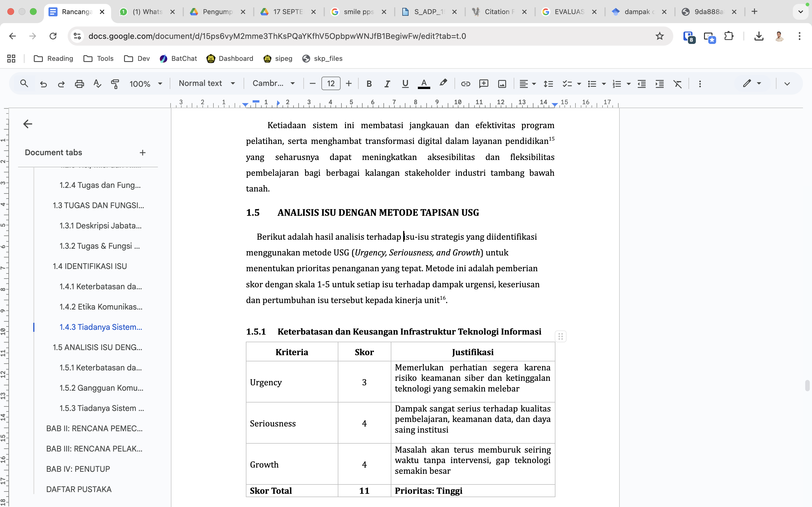Viewport: 812px width, 507px height.
Task: Select BAB IV: PENUTUP in outline
Action: coord(78,469)
